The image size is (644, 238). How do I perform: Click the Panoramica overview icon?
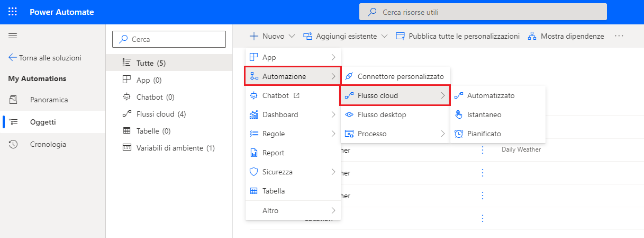tap(14, 100)
